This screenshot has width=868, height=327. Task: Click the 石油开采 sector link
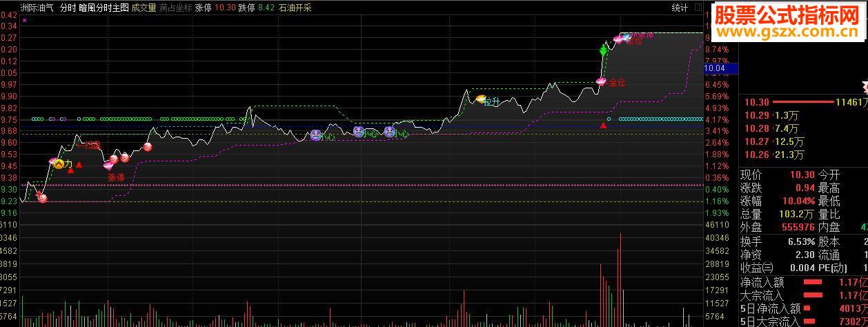[x=295, y=8]
